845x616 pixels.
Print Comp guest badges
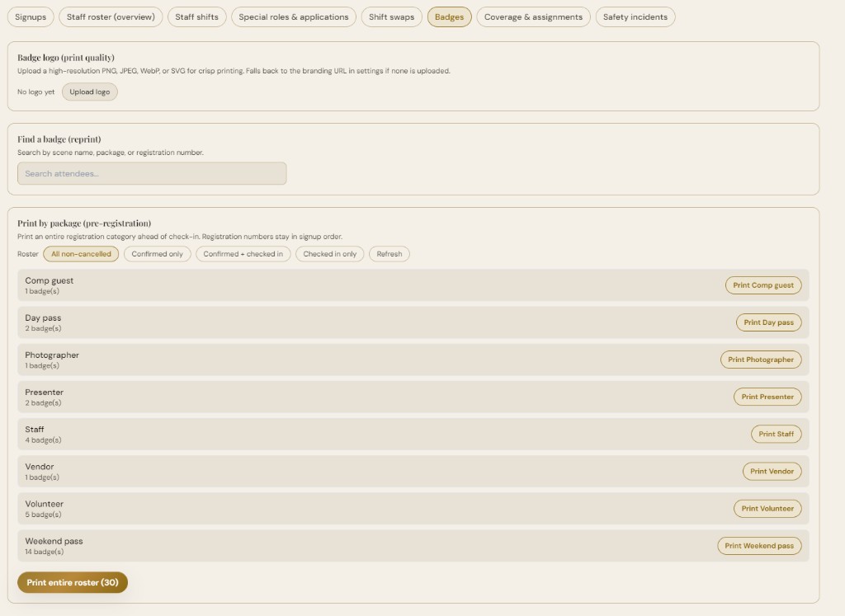pos(763,284)
